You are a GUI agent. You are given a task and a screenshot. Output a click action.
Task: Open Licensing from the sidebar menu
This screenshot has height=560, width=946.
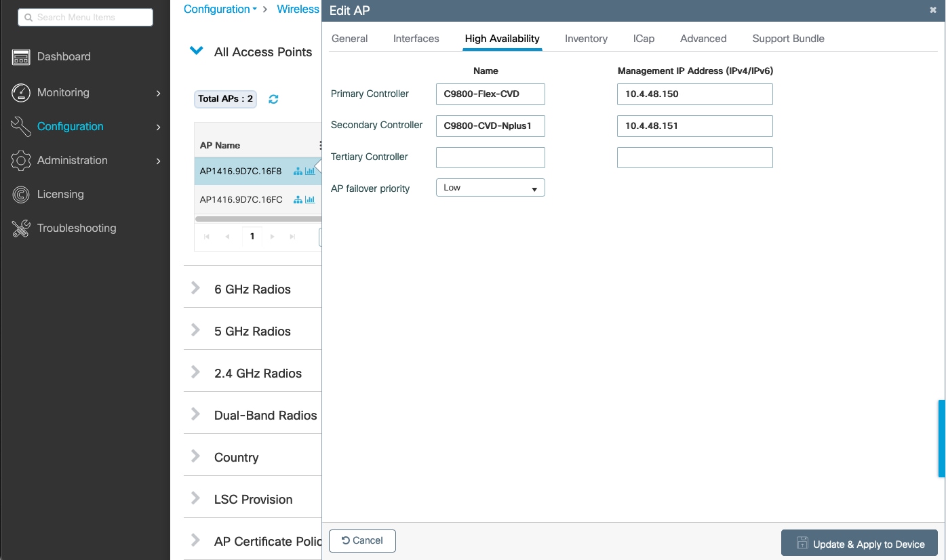[60, 195]
